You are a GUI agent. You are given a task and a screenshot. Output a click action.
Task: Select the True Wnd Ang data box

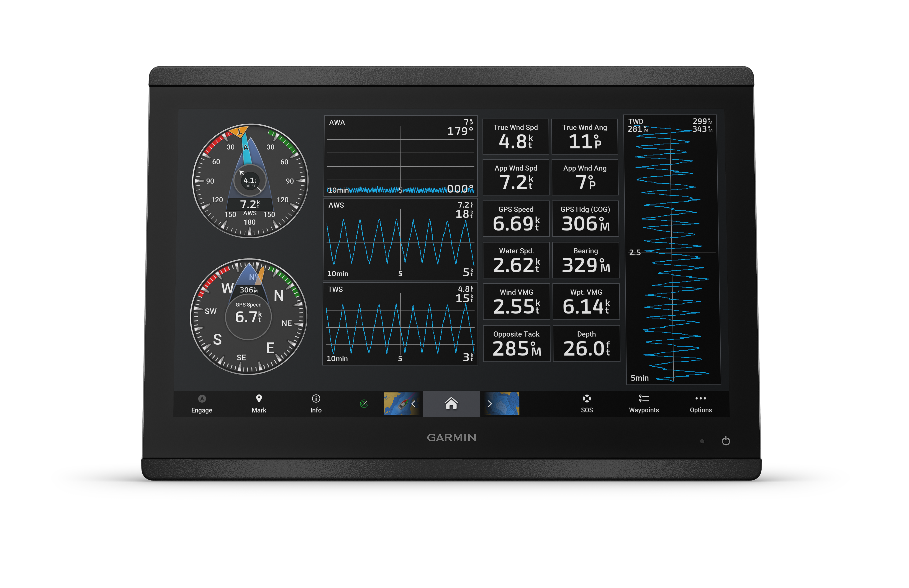[585, 137]
